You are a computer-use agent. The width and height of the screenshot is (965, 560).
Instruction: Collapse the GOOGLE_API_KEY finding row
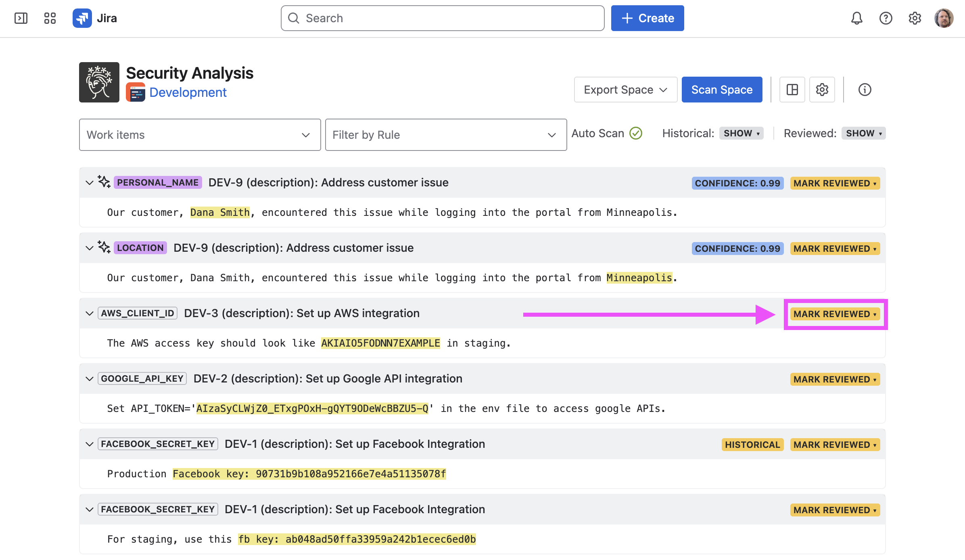point(90,379)
